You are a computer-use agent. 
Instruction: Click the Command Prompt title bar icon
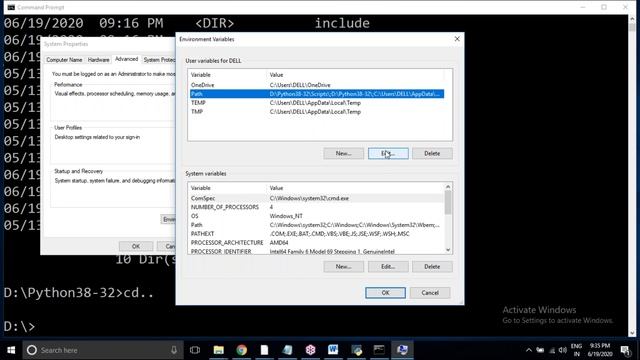(x=11, y=7)
